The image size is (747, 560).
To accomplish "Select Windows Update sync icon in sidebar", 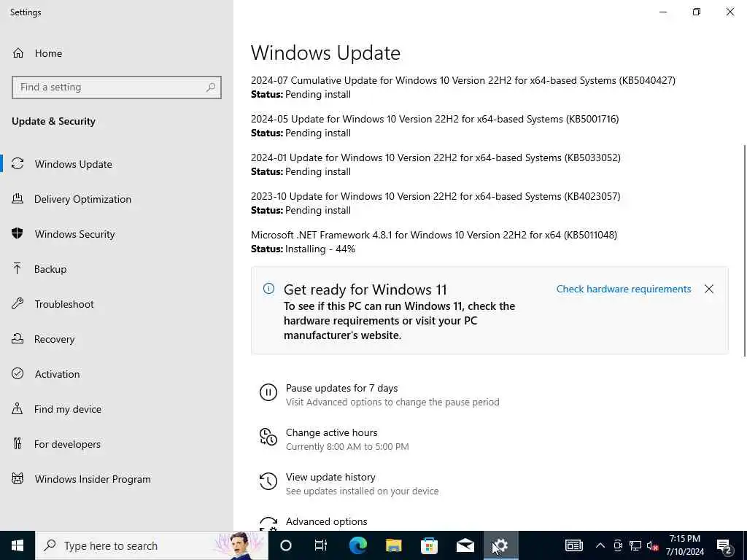I will [x=18, y=164].
